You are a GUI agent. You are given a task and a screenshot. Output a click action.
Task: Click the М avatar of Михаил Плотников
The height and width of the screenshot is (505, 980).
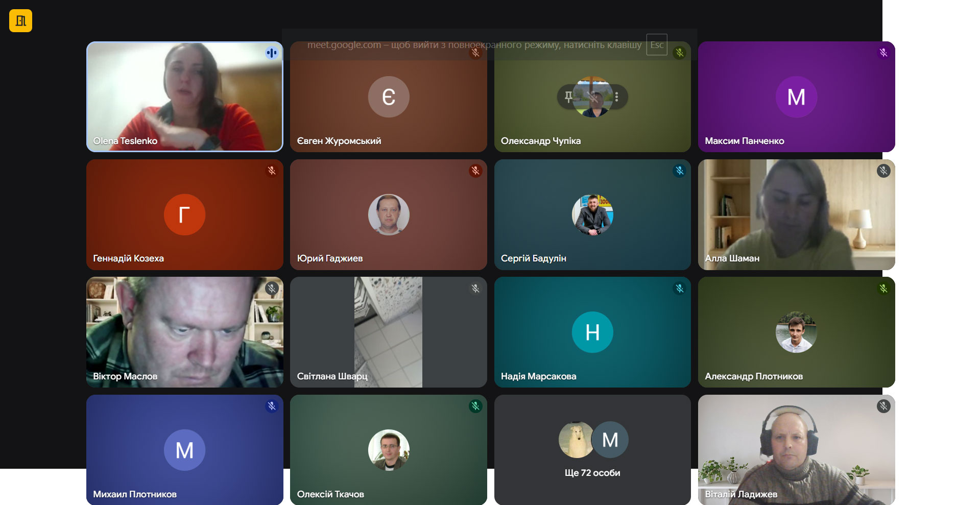click(184, 450)
